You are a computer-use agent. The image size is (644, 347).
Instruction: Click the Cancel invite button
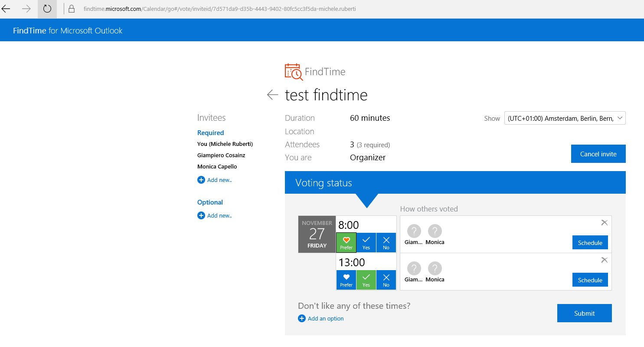click(598, 154)
